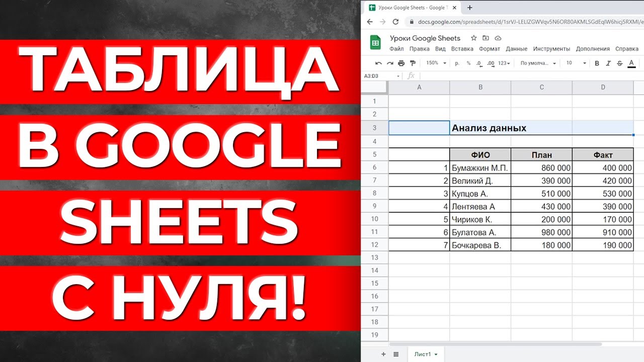This screenshot has height=362, width=644.
Task: Click the Move to folder icon
Action: [x=486, y=38]
